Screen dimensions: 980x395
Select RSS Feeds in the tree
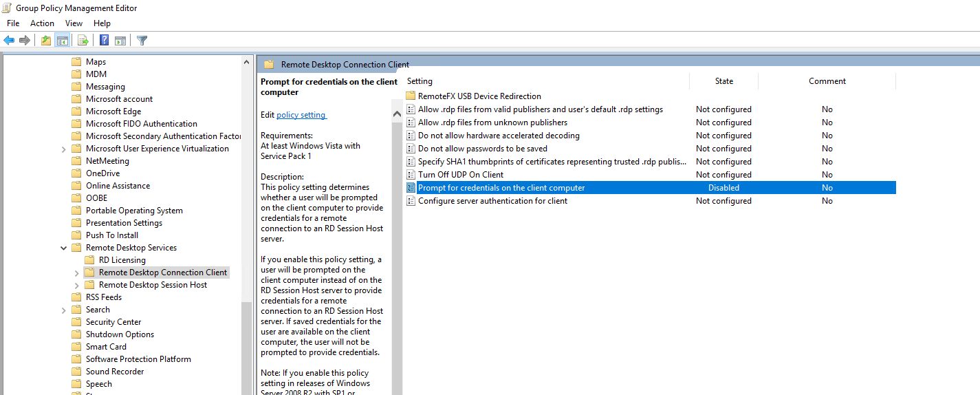pos(104,297)
